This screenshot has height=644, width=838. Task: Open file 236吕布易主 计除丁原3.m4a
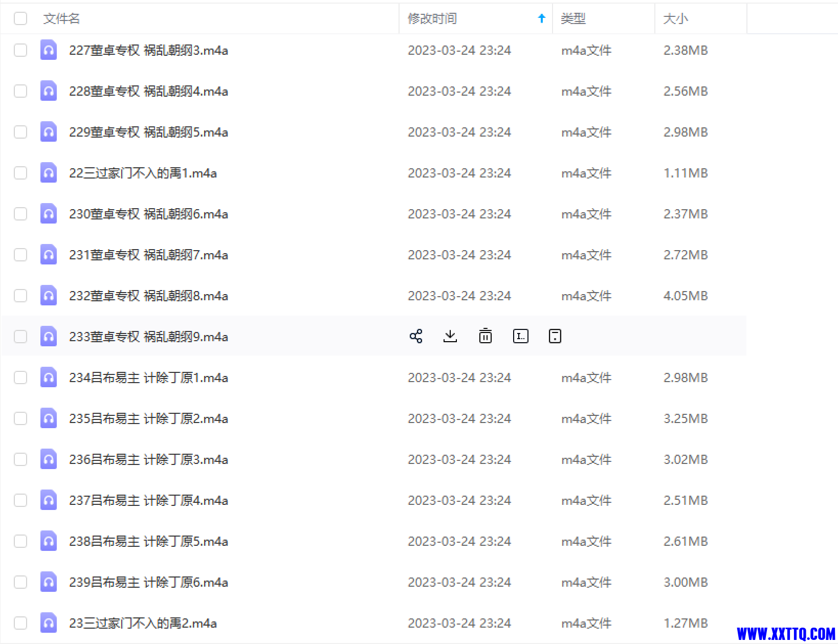[148, 459]
